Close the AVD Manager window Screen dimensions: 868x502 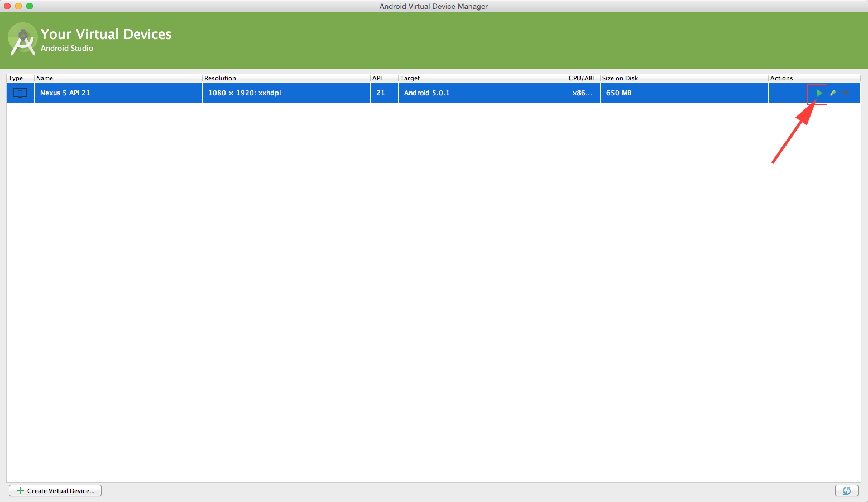pyautogui.click(x=7, y=6)
